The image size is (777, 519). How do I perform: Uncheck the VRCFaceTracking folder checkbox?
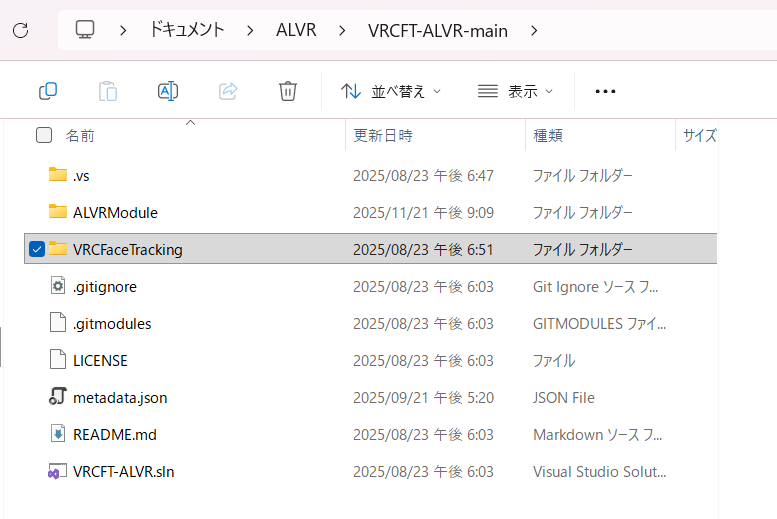(x=37, y=249)
